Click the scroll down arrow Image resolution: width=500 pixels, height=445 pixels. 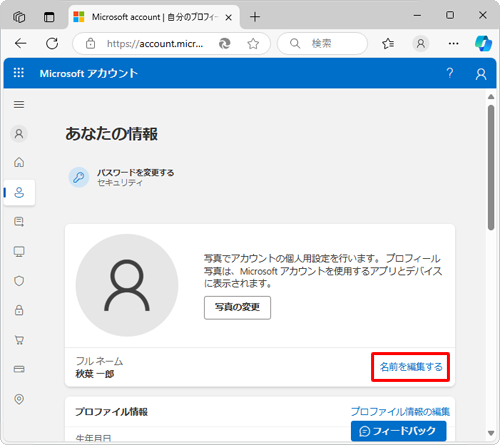pos(491,433)
